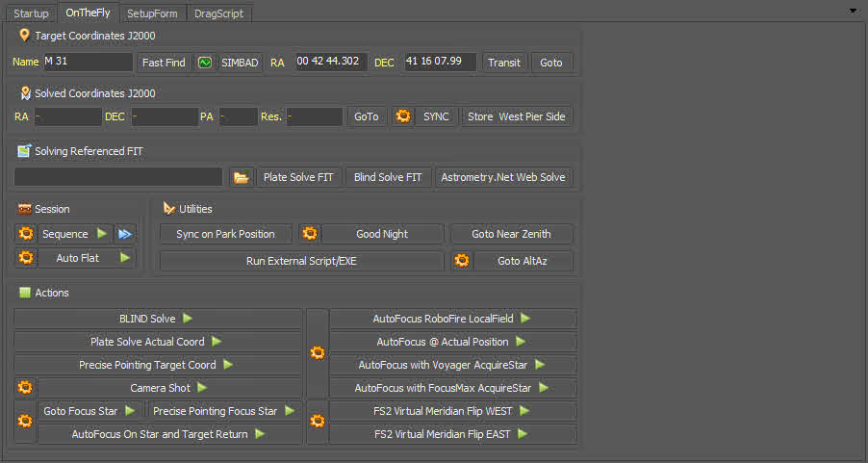Screen dimensions: 868x463
Task: Run FS2 Virtual Meridian Flip EAST
Action: pos(453,434)
